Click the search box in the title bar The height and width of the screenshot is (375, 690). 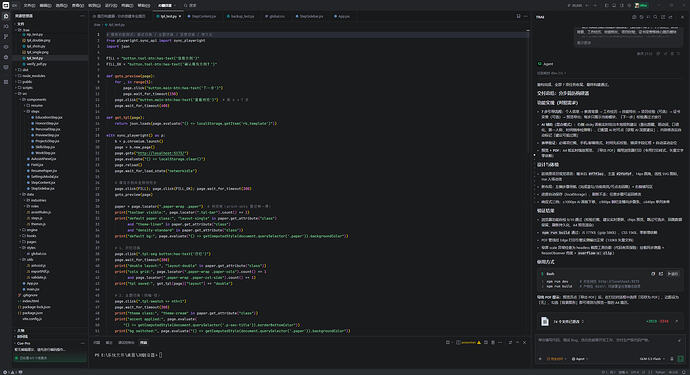pos(191,5)
